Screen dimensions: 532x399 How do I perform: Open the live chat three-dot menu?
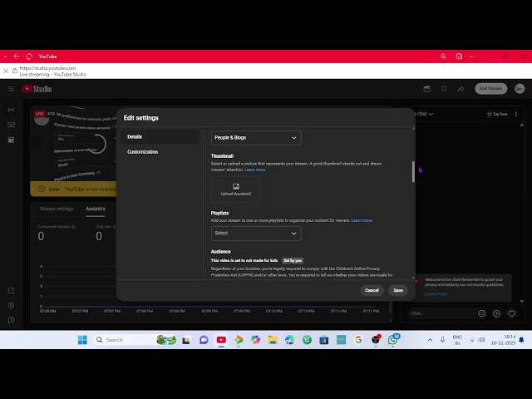click(516, 114)
